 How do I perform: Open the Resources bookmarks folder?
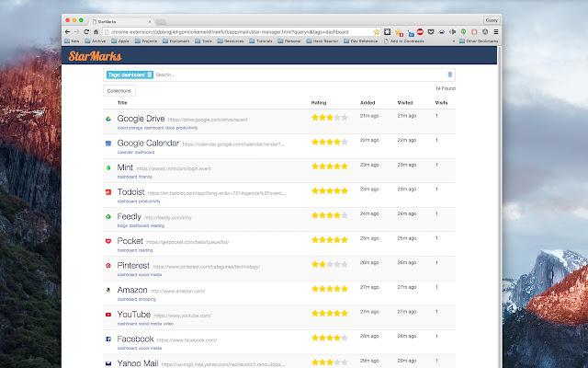pos(231,41)
